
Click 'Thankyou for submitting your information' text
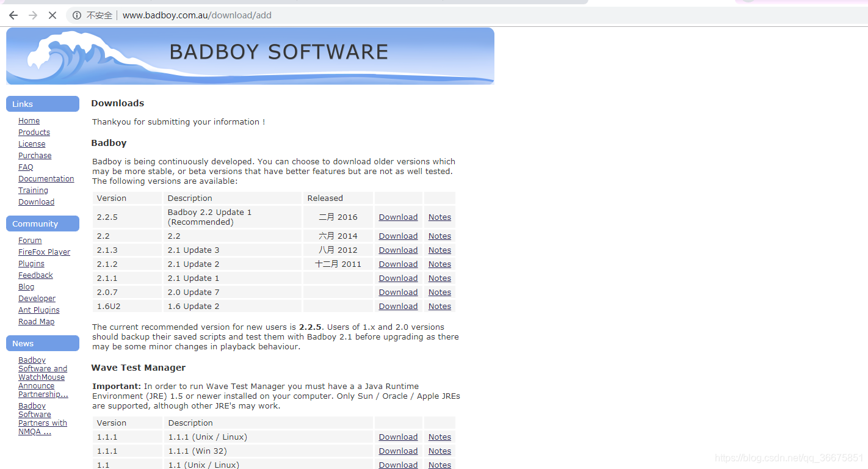[179, 122]
